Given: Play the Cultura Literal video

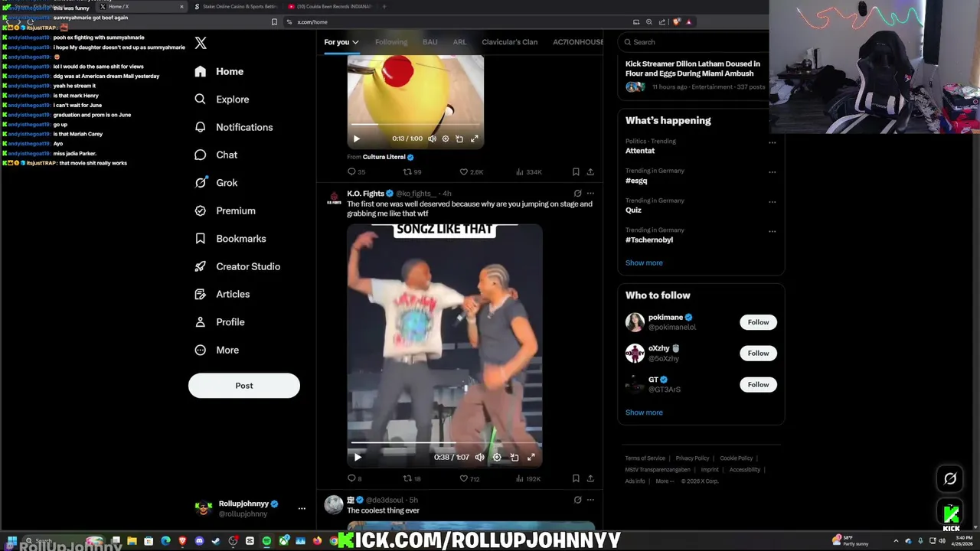Looking at the screenshot, I should [x=356, y=139].
